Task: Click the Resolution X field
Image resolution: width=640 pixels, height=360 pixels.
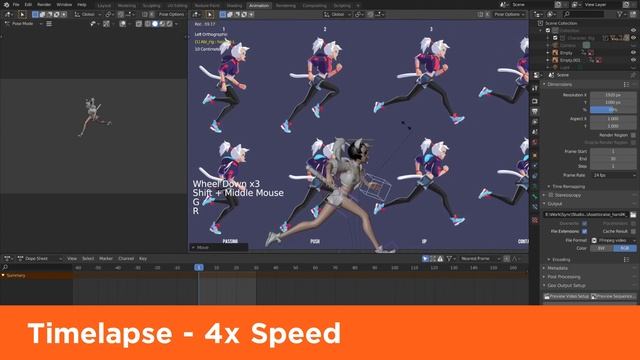Action: 613,95
